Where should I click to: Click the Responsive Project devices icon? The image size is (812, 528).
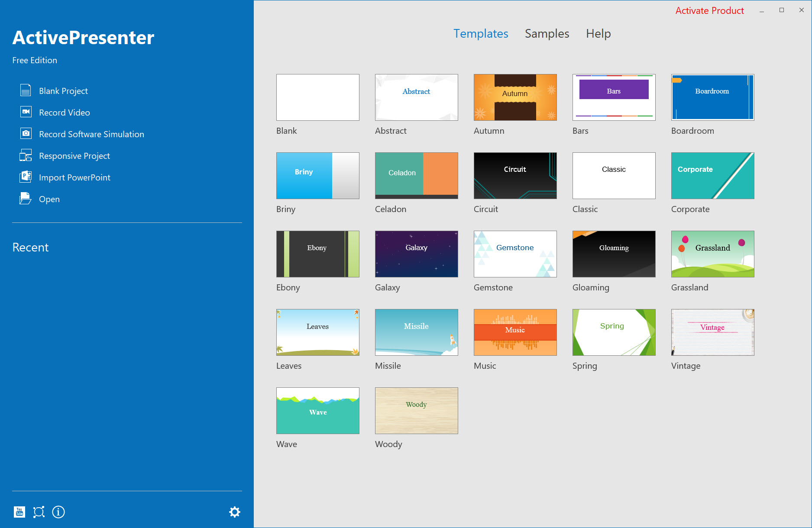[26, 155]
